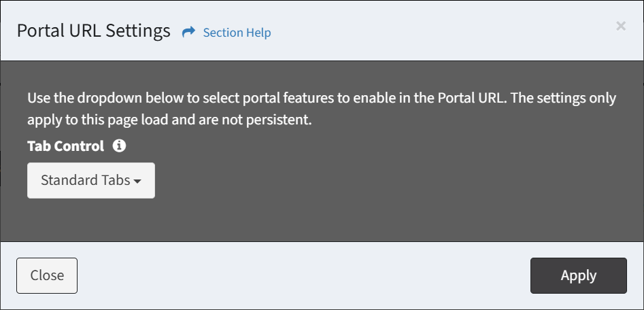This screenshot has height=310, width=644.
Task: Change the tab control from Standard Tabs
Action: (91, 180)
